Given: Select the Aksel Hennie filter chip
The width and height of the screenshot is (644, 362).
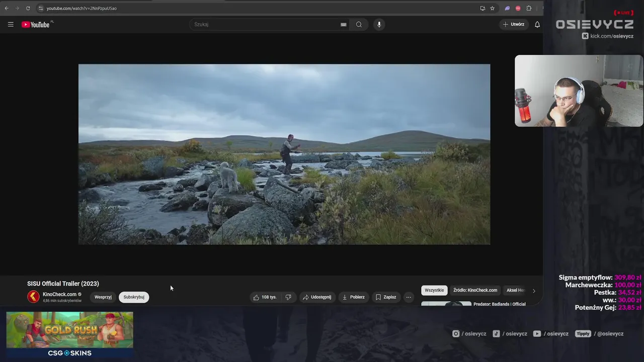Looking at the screenshot, I should pos(515,290).
